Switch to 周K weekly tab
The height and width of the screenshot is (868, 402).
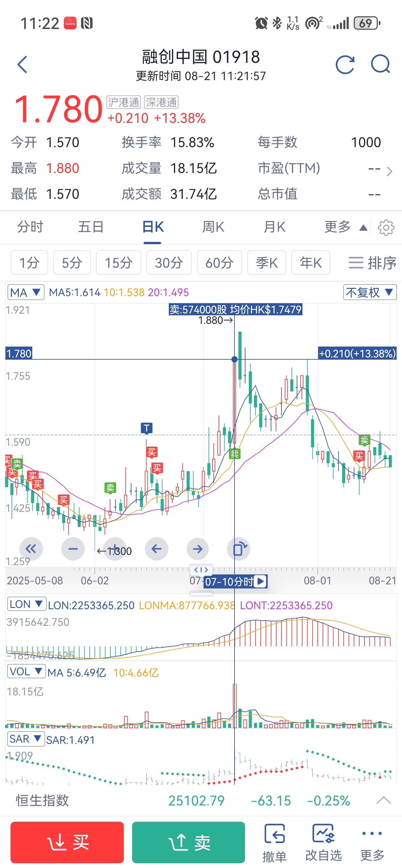tap(213, 227)
